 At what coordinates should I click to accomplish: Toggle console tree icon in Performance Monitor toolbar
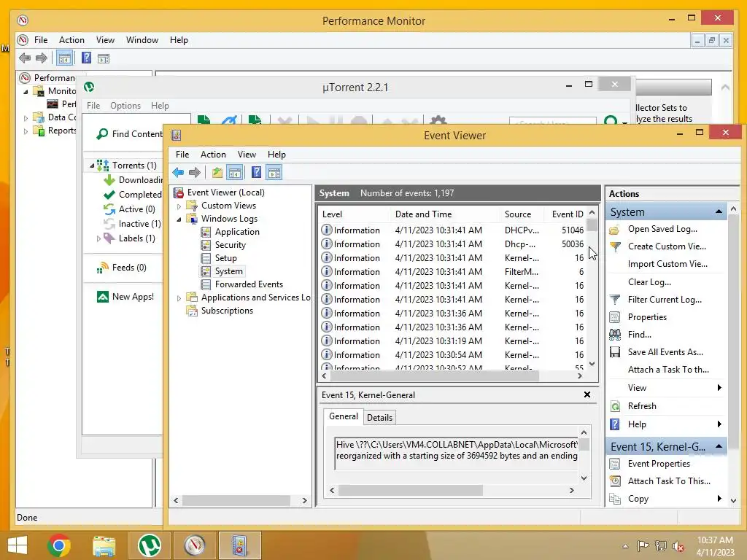(64, 58)
